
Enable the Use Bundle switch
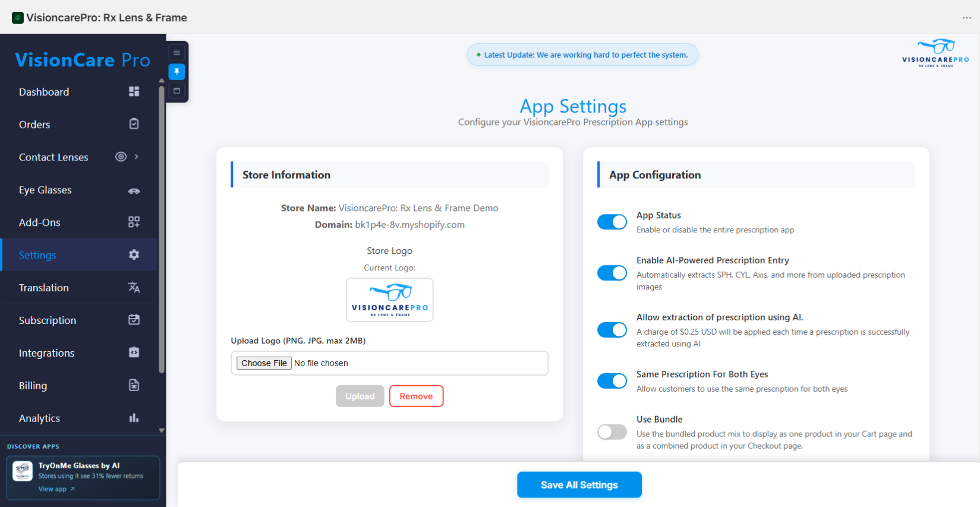click(612, 432)
